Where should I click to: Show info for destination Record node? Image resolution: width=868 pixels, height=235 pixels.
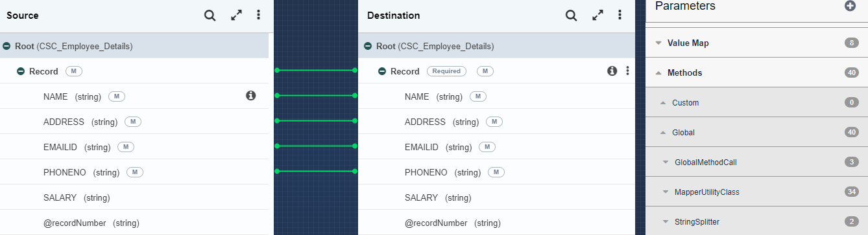pyautogui.click(x=612, y=71)
